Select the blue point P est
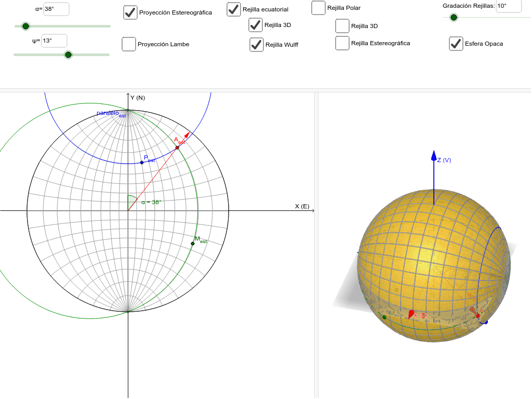The width and height of the screenshot is (532, 399). [142, 163]
